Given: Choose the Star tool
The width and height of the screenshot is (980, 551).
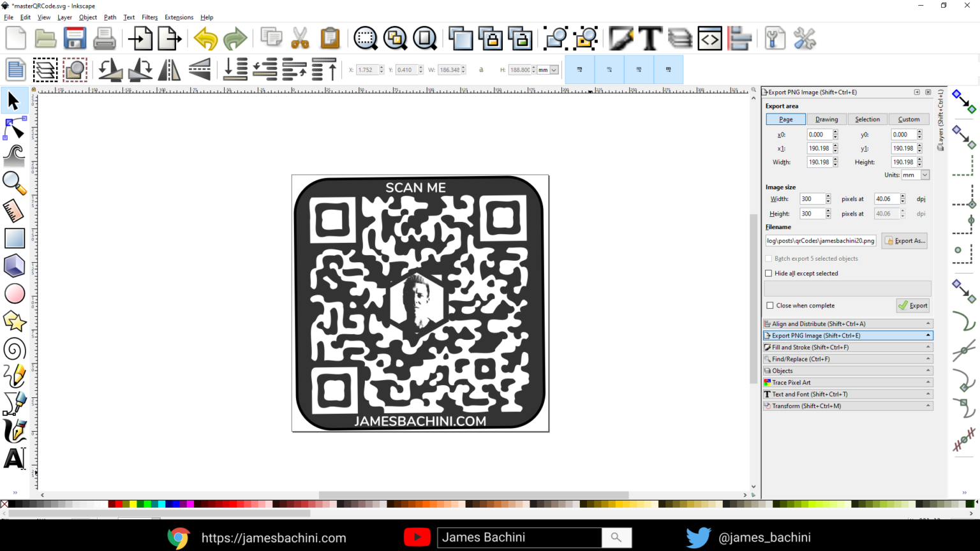Looking at the screenshot, I should 14,321.
